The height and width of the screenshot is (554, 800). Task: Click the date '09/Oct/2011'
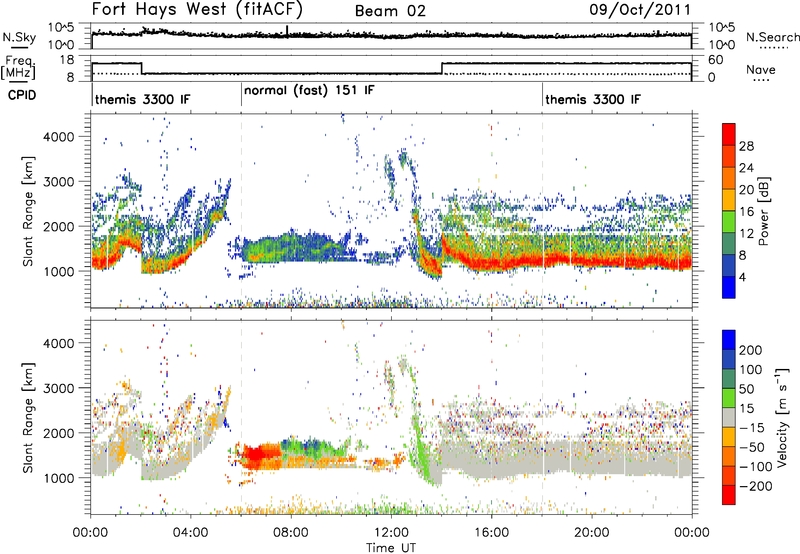[640, 10]
